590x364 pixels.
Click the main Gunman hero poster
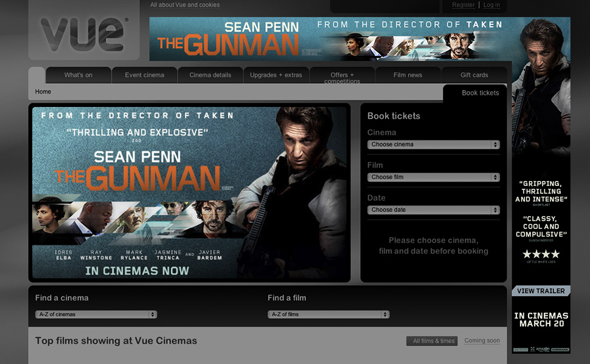pyautogui.click(x=189, y=193)
